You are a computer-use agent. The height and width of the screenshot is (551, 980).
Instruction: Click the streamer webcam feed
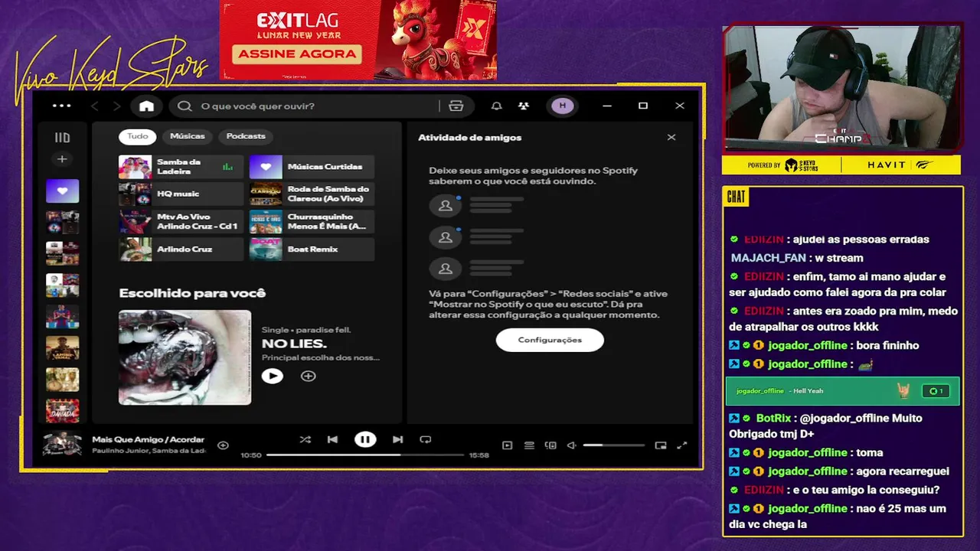click(x=841, y=88)
